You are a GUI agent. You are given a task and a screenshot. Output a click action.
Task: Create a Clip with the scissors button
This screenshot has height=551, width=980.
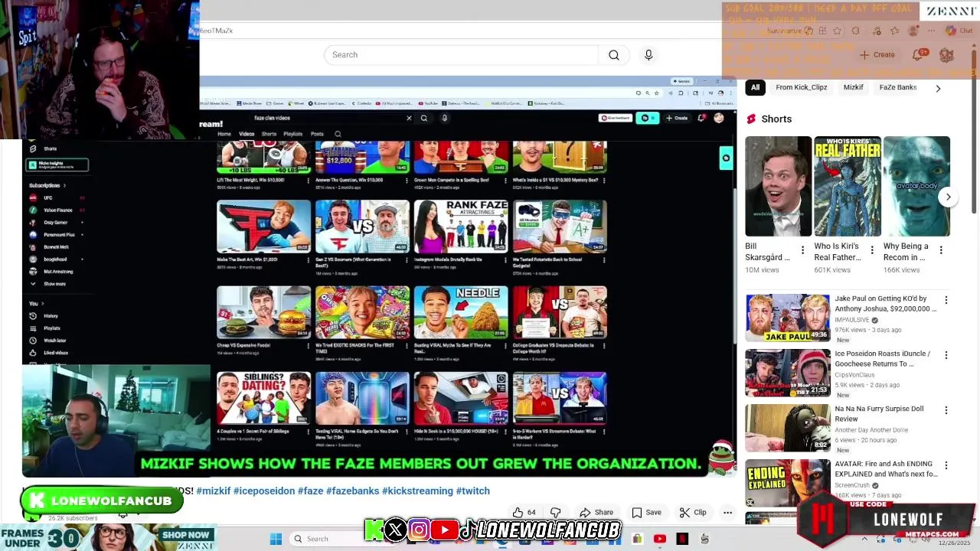click(x=692, y=512)
